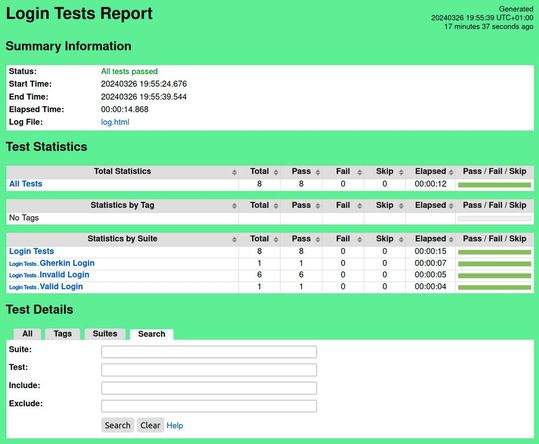Click the Valid Login pass/fail bar

click(494, 287)
